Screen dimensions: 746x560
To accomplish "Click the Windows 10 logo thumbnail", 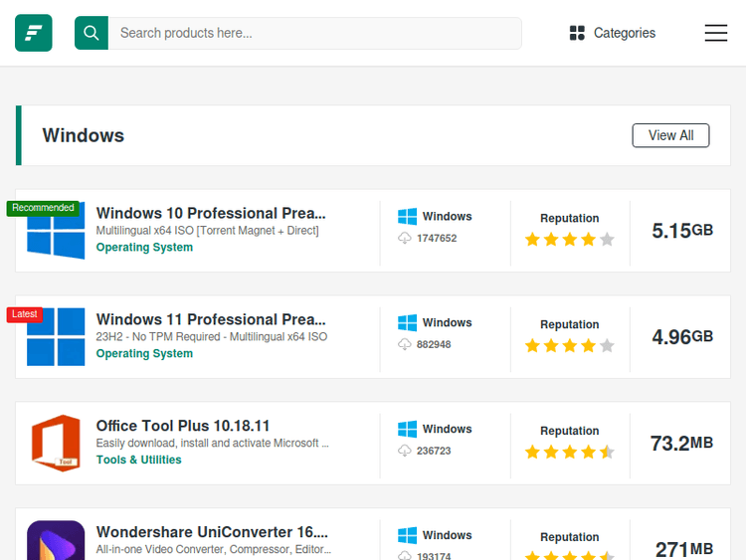I will pyautogui.click(x=56, y=231).
